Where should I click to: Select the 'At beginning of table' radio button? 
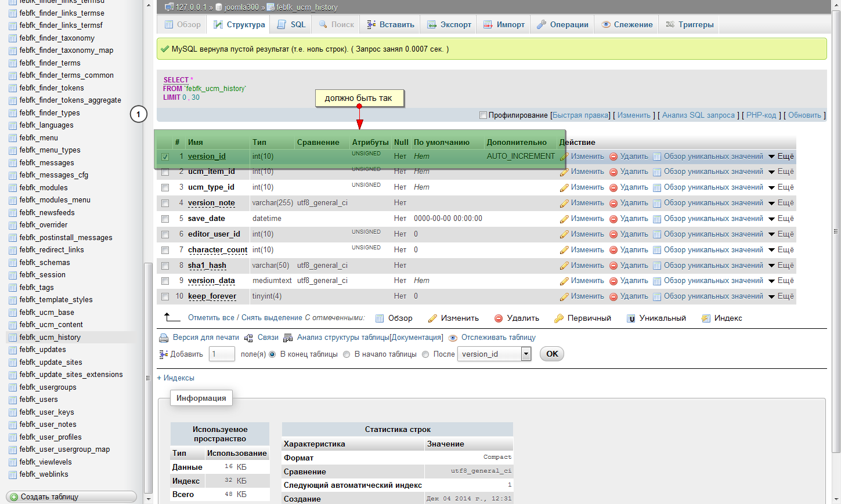[x=346, y=354]
